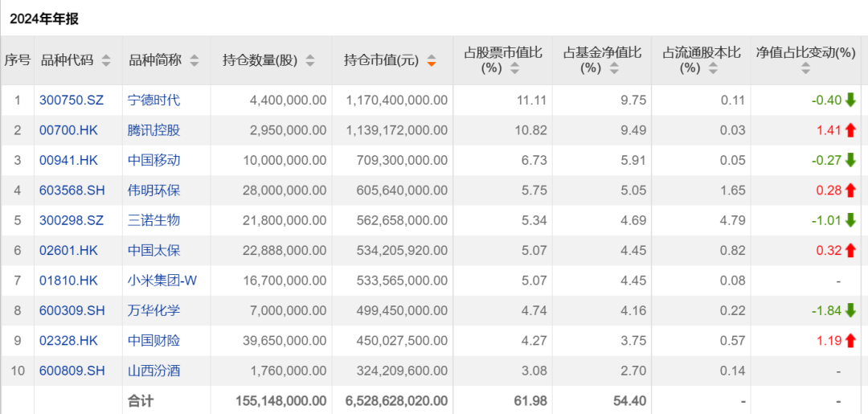Sort by 品种代码 column arrows
Screen dimensions: 868x414
[x=106, y=60]
